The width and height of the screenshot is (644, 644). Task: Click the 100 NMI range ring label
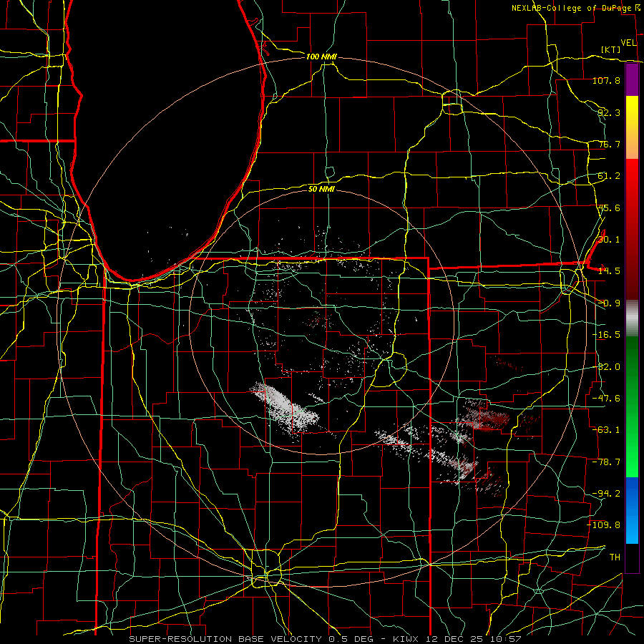[x=321, y=57]
